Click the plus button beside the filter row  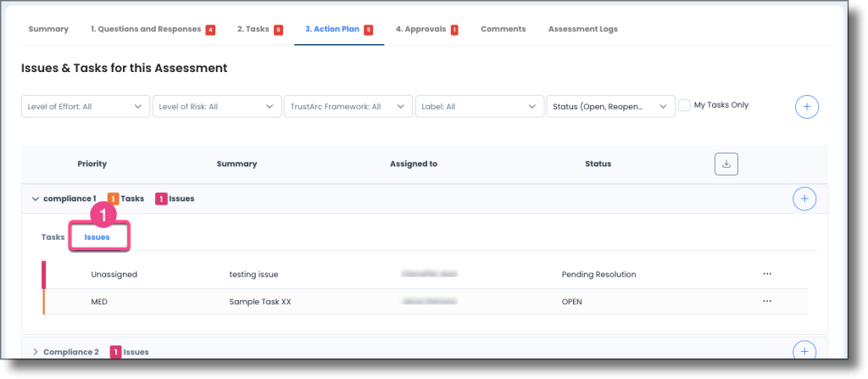click(806, 106)
